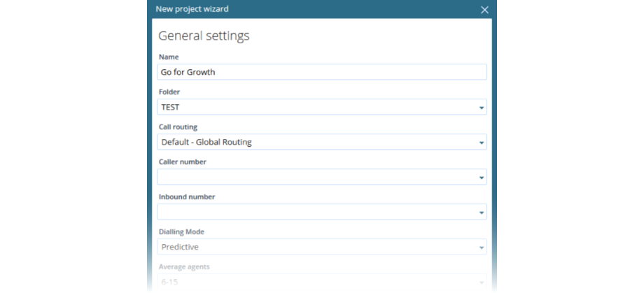
Task: Click the Call routing field label
Action: tap(178, 127)
